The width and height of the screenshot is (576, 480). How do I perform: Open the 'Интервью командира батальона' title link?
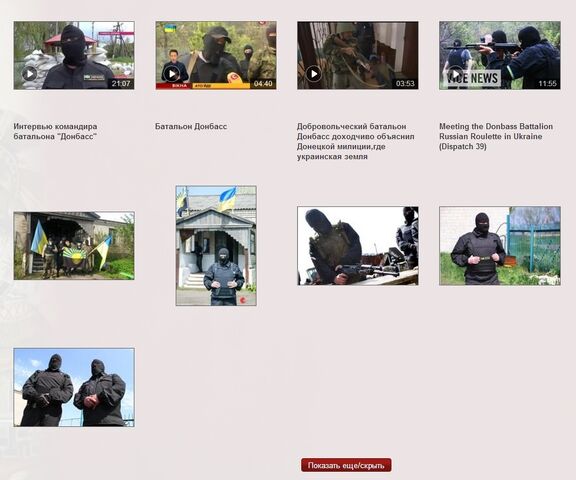[55, 131]
